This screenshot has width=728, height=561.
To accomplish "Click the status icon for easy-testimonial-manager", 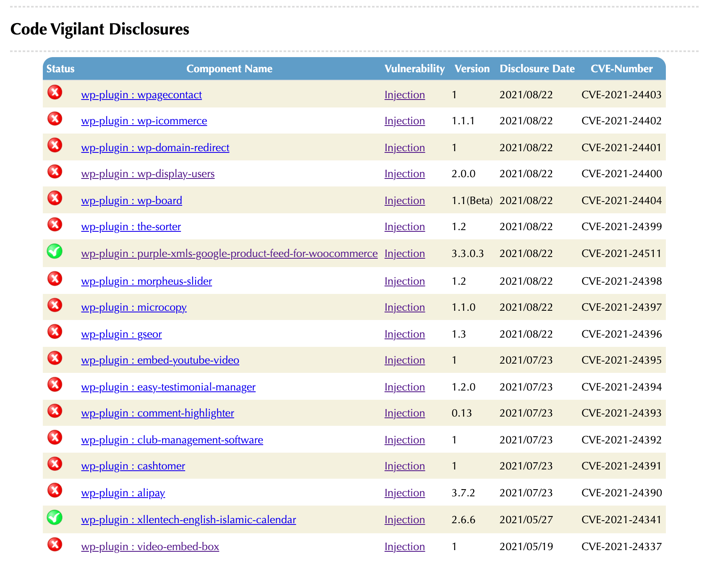I will tap(55, 384).
